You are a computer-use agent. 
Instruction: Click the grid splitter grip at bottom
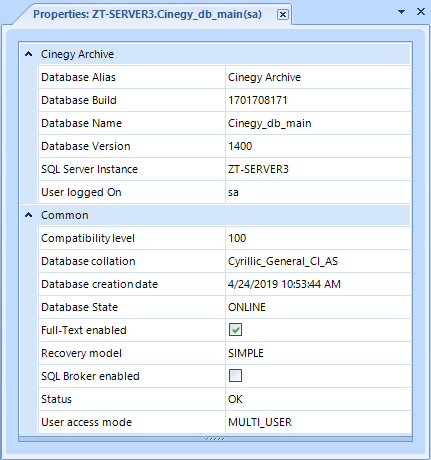pos(215,439)
